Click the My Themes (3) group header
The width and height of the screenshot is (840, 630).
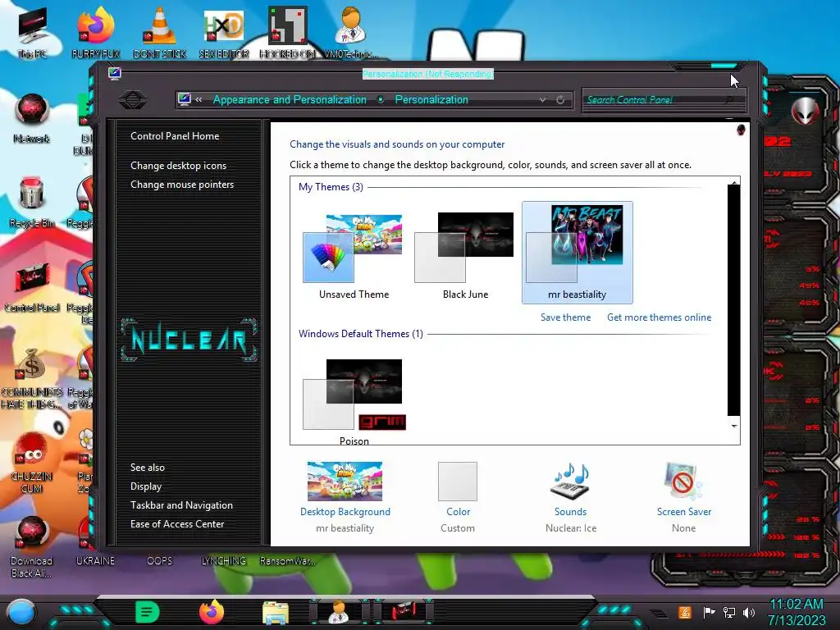tap(331, 187)
